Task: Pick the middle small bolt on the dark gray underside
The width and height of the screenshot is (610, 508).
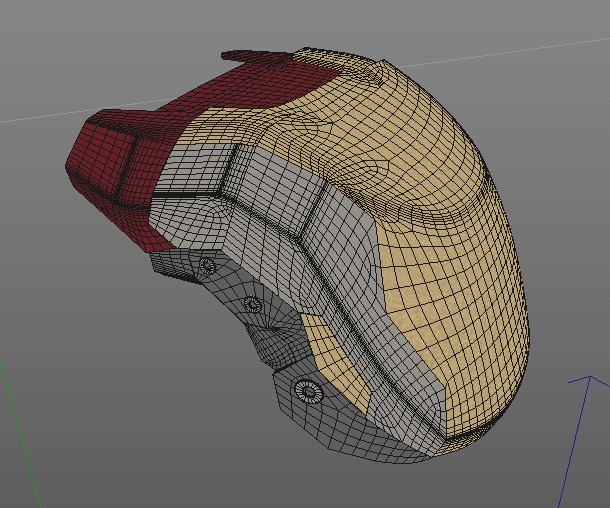Action: tap(253, 304)
